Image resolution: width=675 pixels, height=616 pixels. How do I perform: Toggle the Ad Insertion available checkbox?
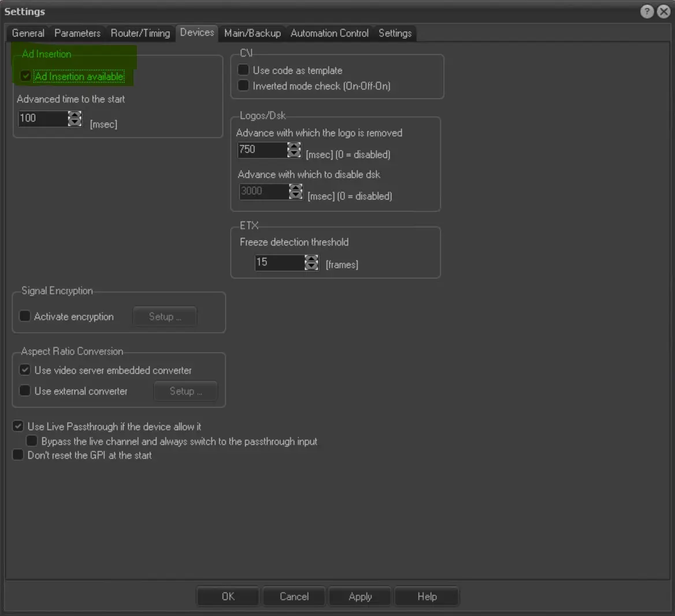(25, 76)
